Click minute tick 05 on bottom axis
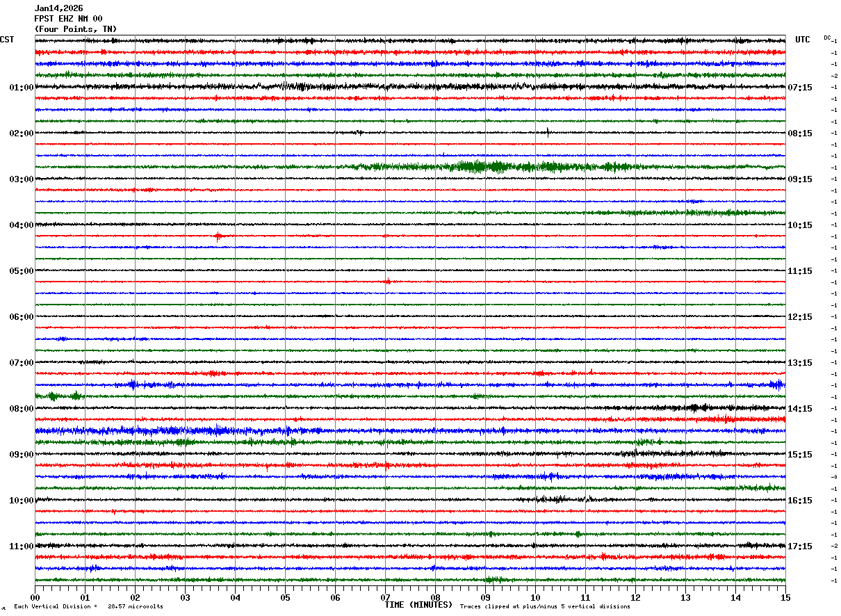Screen dimensions: 841x616 [x=285, y=597]
